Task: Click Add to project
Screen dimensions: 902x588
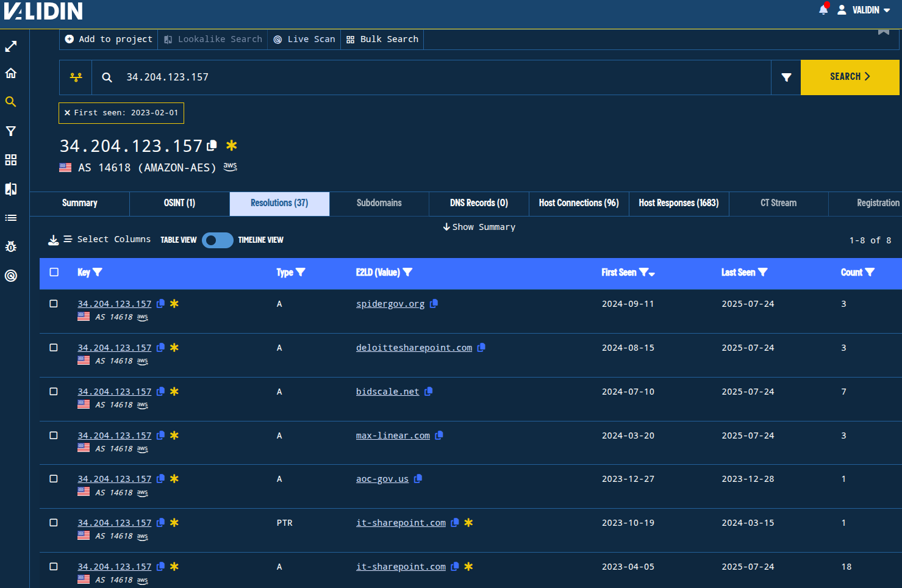Action: coord(109,39)
